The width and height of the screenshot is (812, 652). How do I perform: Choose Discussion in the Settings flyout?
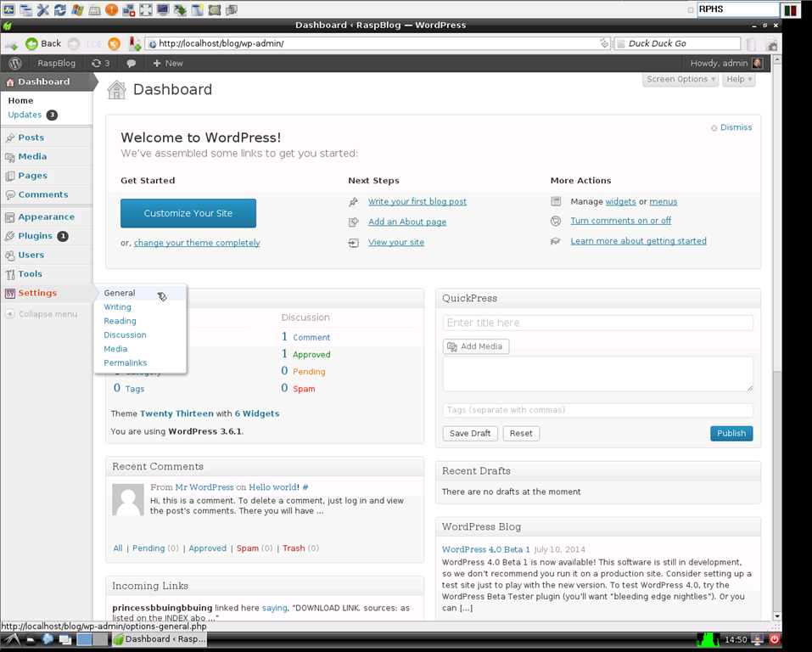click(125, 334)
